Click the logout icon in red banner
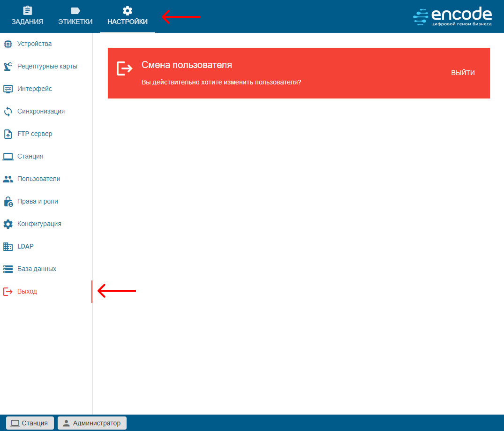 click(124, 68)
